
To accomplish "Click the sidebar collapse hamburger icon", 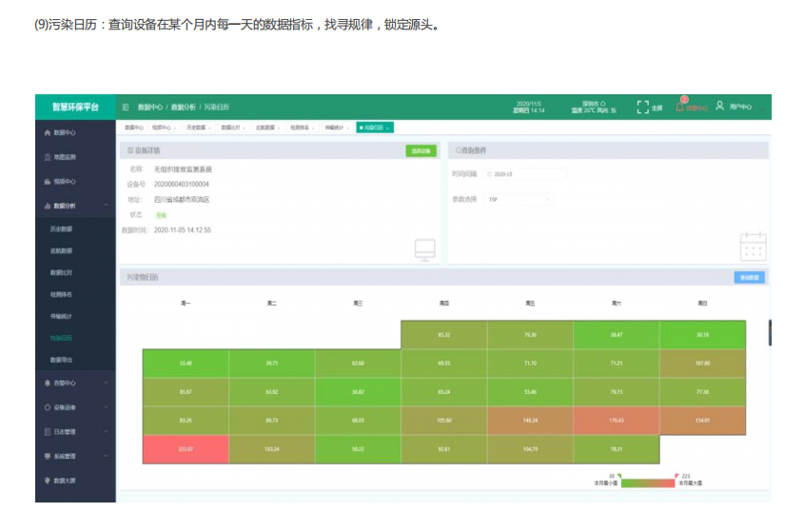I will tap(126, 108).
